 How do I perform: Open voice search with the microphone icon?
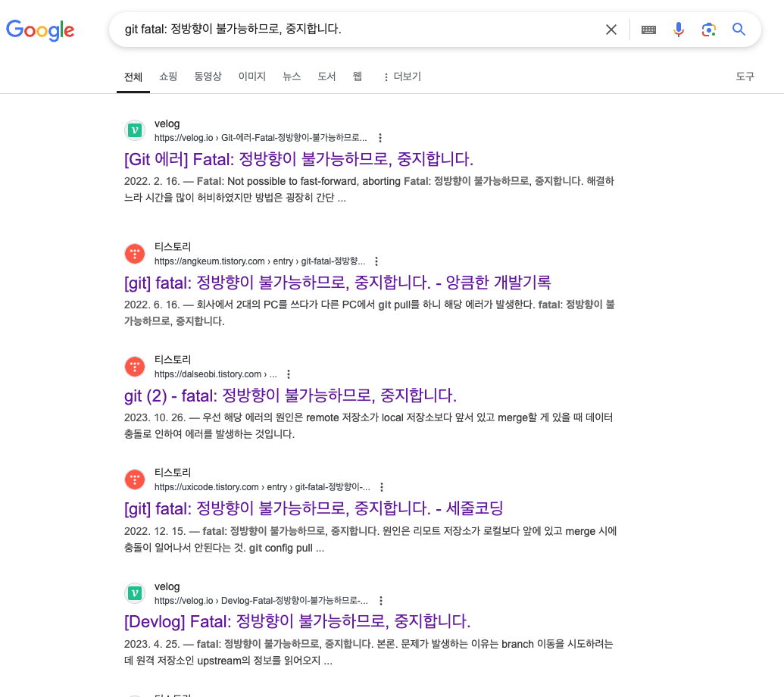click(x=678, y=29)
